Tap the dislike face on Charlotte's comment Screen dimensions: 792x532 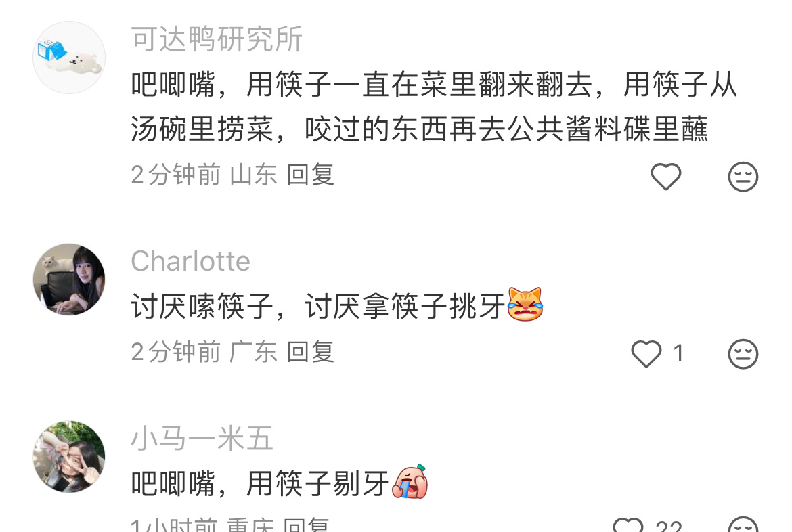click(x=743, y=354)
